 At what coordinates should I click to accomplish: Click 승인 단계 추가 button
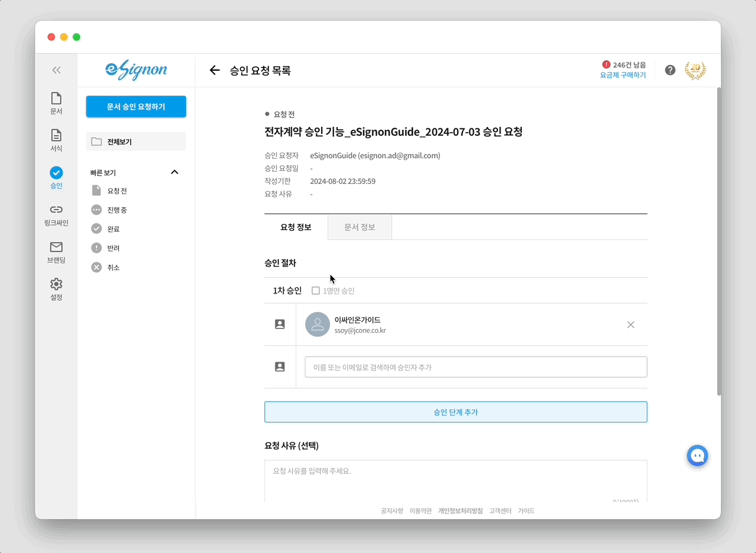point(456,412)
